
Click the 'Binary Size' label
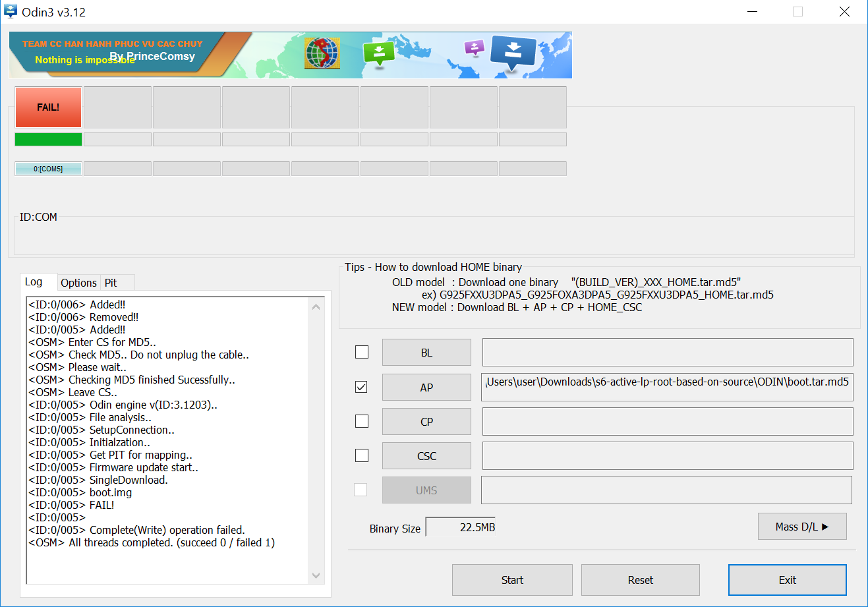[395, 529]
